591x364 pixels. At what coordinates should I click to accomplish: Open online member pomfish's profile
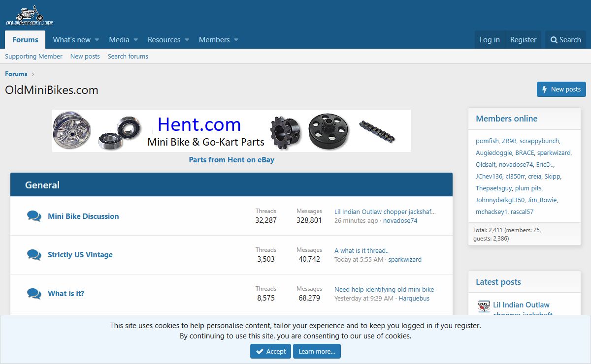click(487, 141)
